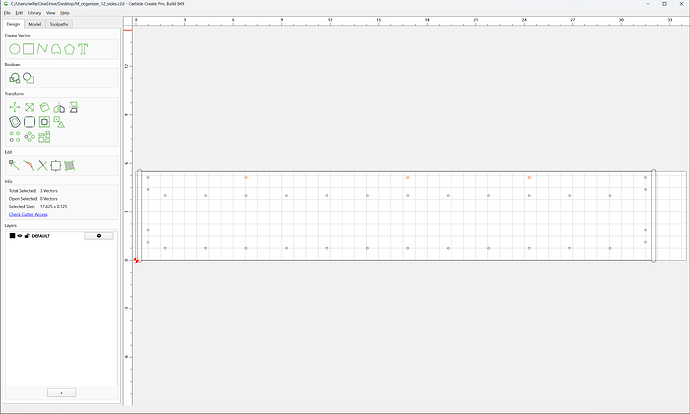
Task: Click the 'Open Selected: 0 Vectors' text
Action: 33,198
